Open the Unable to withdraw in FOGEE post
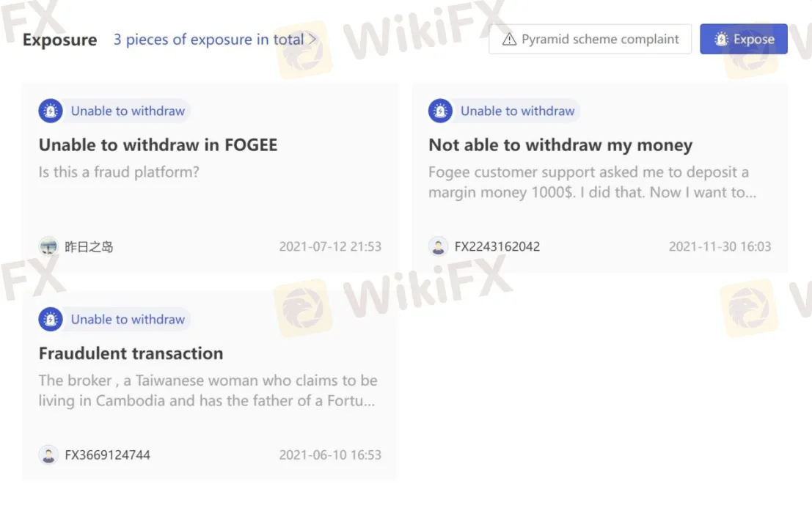 coord(158,144)
